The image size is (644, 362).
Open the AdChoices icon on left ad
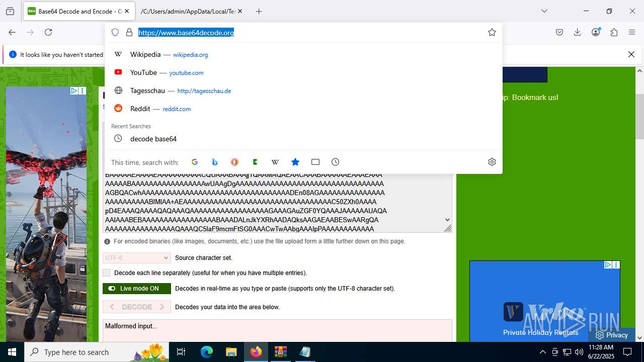point(74,91)
